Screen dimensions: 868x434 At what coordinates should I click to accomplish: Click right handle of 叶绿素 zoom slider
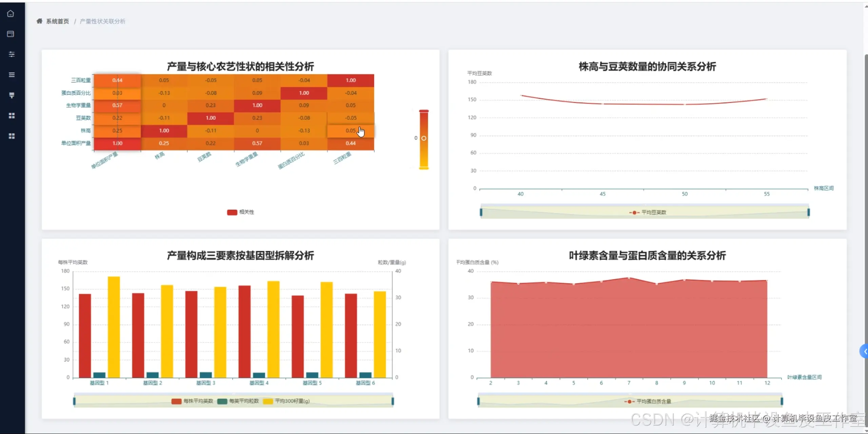pos(782,401)
